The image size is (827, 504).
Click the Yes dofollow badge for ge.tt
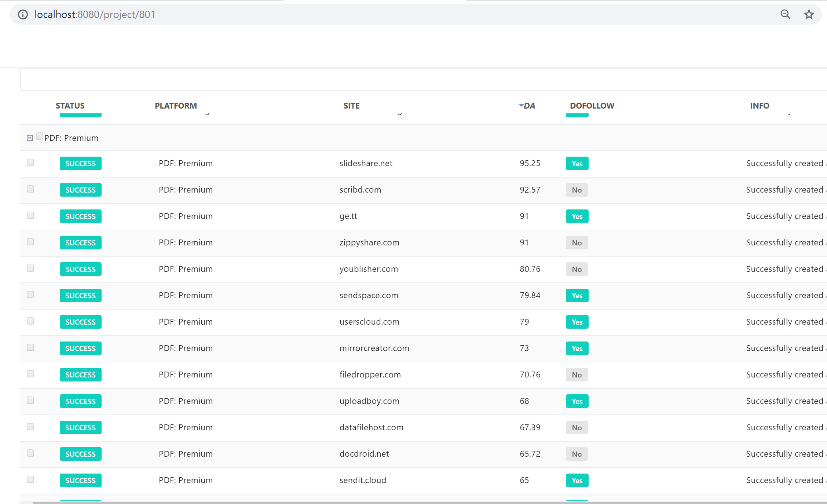577,216
